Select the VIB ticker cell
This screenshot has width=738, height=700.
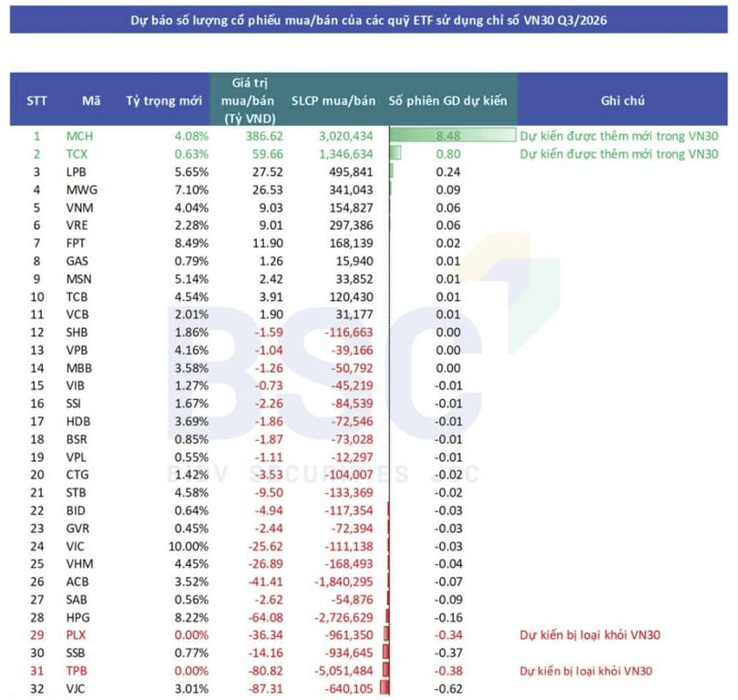coord(76,386)
